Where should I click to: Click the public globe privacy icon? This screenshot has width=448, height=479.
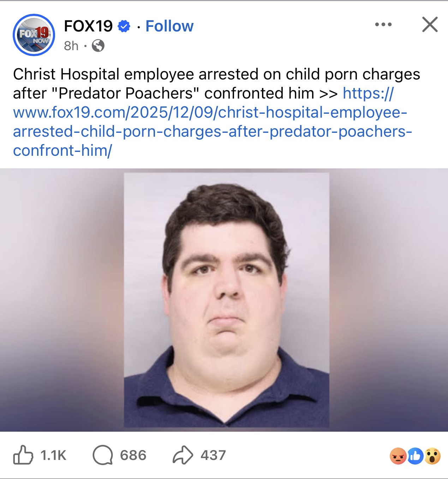tap(98, 46)
